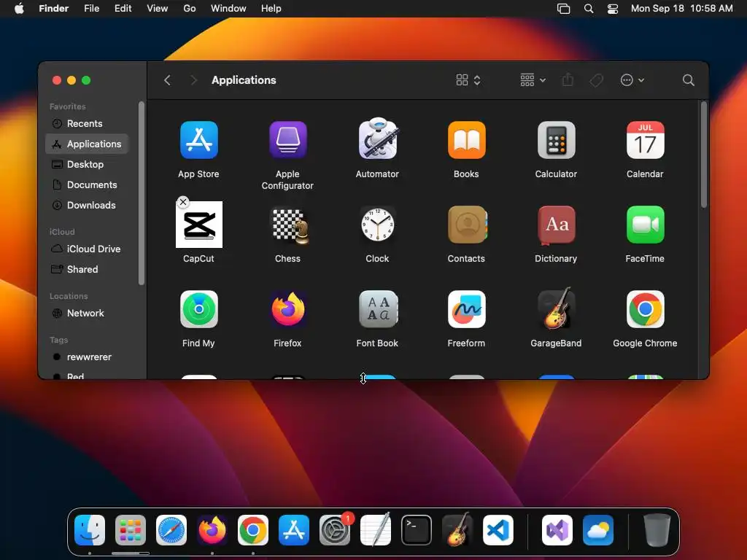The width and height of the screenshot is (747, 560).
Task: Select the Dictionary app icon
Action: [556, 225]
